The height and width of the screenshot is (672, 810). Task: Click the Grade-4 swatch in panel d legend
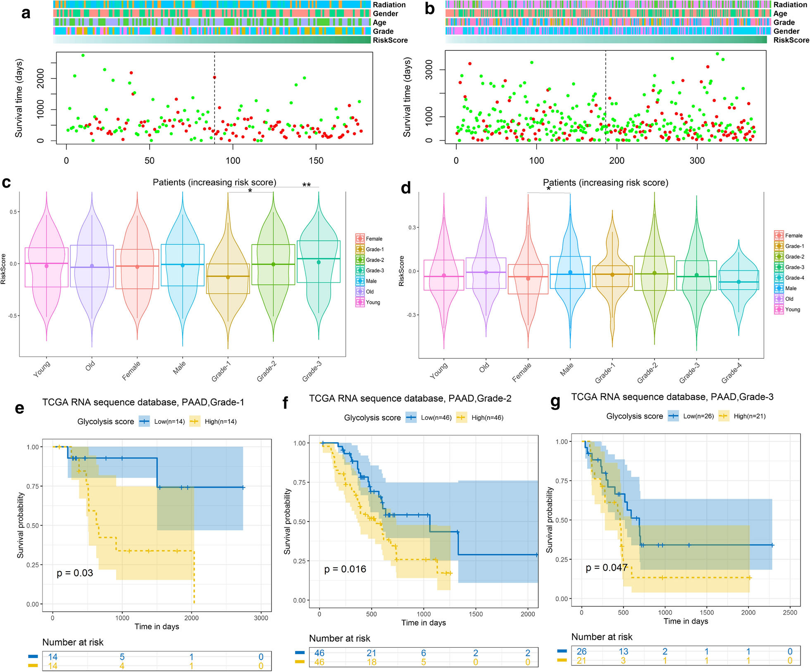click(x=779, y=278)
